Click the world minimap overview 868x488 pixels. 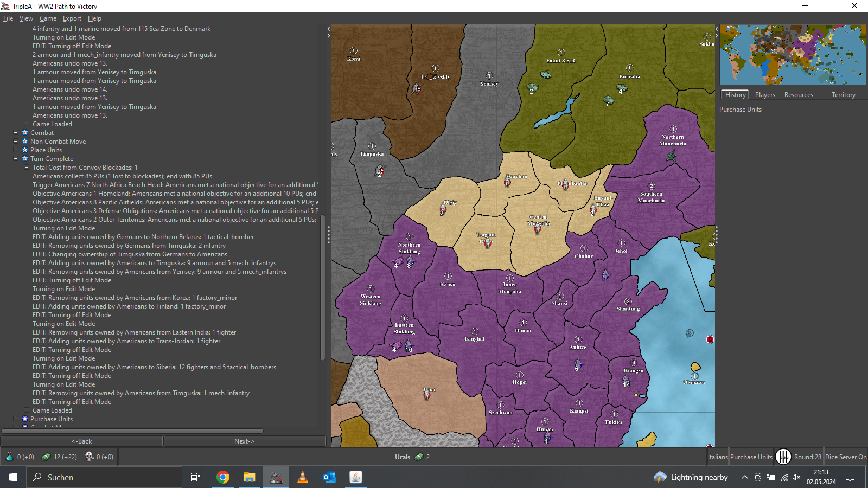[x=792, y=55]
